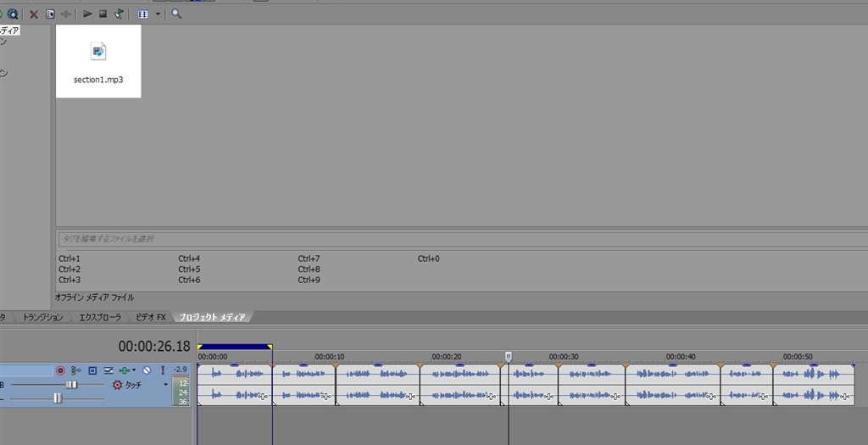Click the オフライン メディア ファイル status text

(94, 298)
